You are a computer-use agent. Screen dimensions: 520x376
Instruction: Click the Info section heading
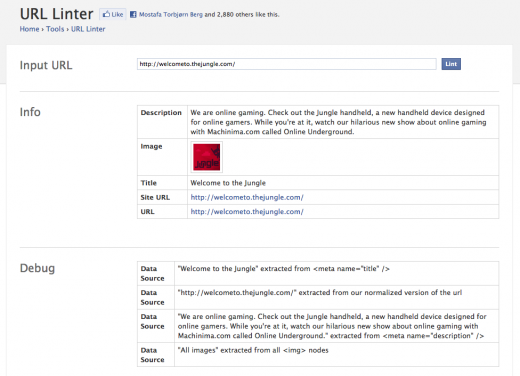[30, 112]
